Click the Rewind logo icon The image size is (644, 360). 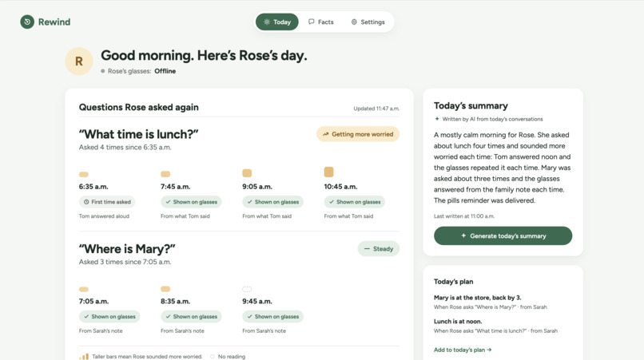[27, 22]
